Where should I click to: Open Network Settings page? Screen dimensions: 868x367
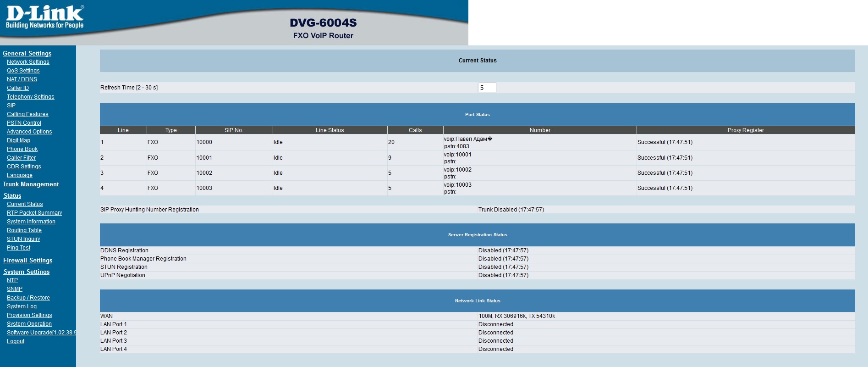click(x=28, y=62)
